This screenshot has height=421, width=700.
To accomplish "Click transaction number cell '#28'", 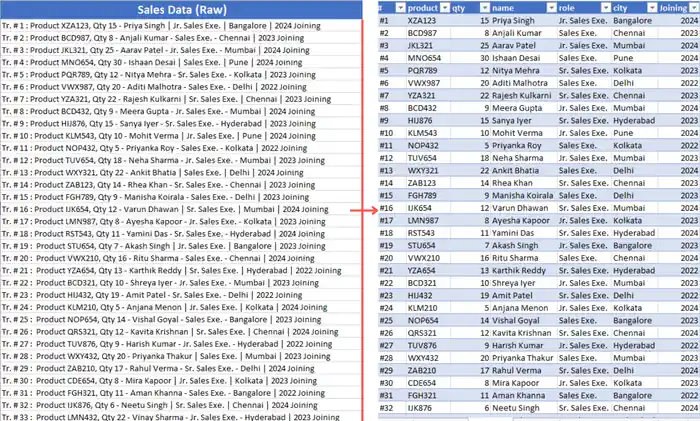I will tap(392, 358).
